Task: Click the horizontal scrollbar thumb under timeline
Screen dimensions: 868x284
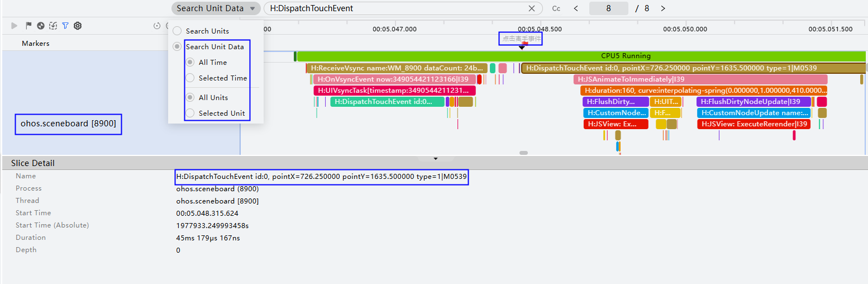Action: click(523, 153)
